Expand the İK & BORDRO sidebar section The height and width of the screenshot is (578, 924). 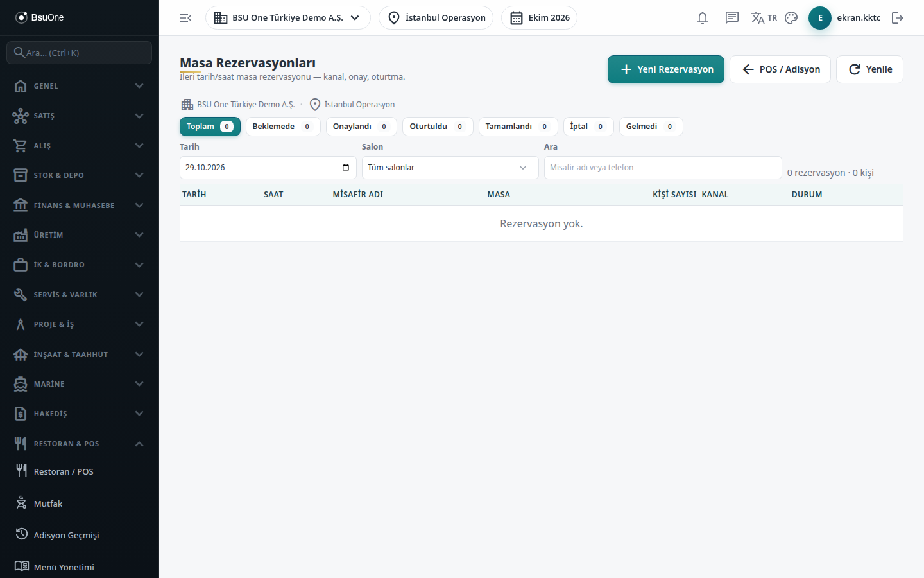80,265
